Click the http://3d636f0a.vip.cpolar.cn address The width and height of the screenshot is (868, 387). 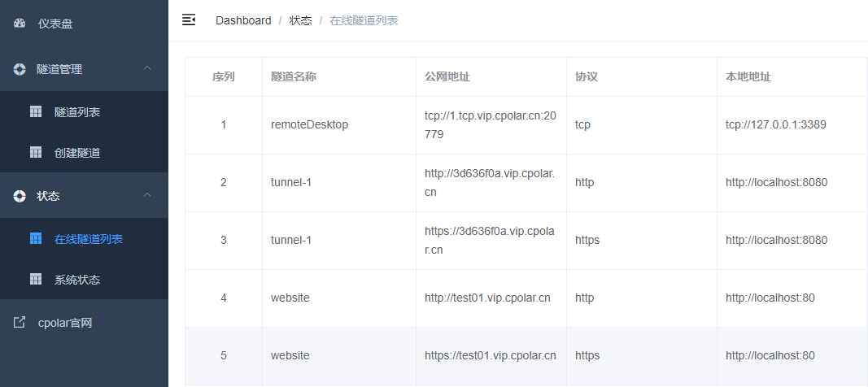click(490, 182)
